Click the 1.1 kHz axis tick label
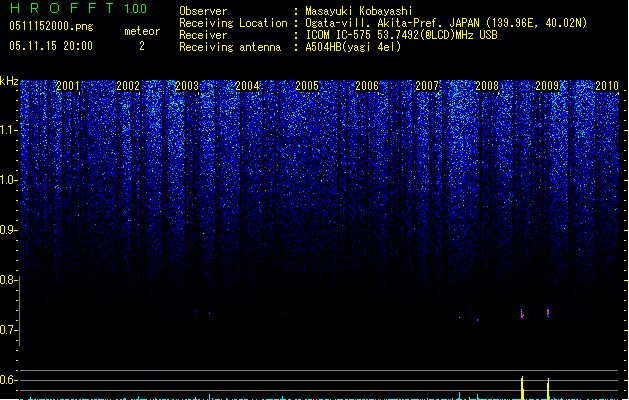The height and width of the screenshot is (400, 629). click(x=9, y=130)
